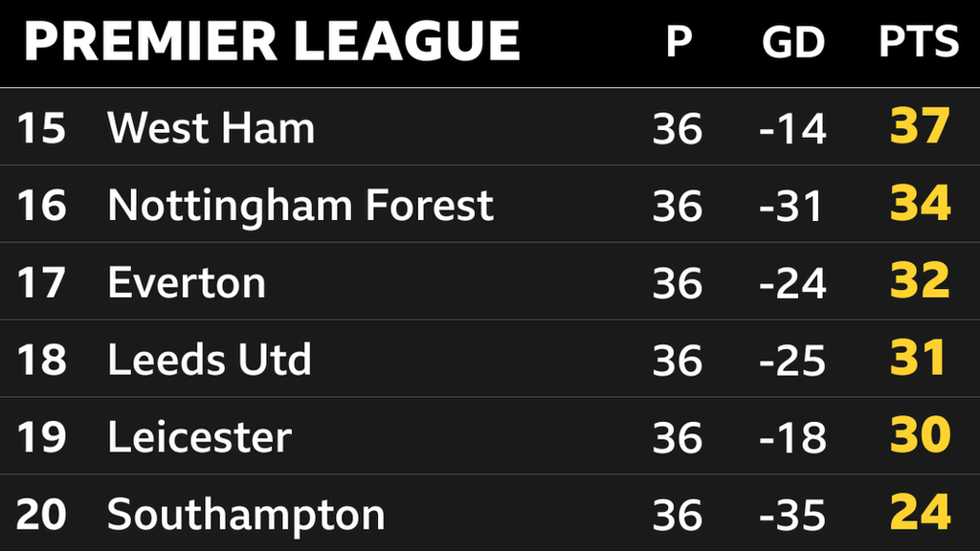980x551 pixels.
Task: Click Leeds Utd's 31 points value
Action: (x=918, y=360)
